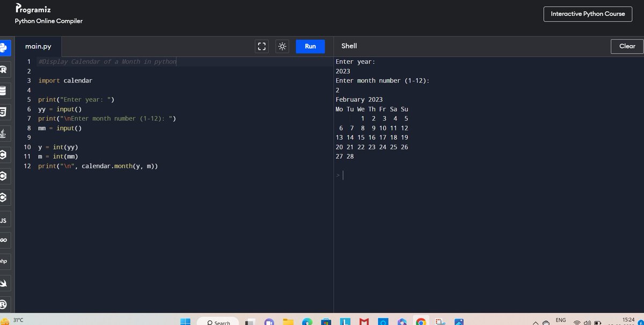Screen dimensions: 644x325
Task: Click the Programiz logo
Action: 33,9
